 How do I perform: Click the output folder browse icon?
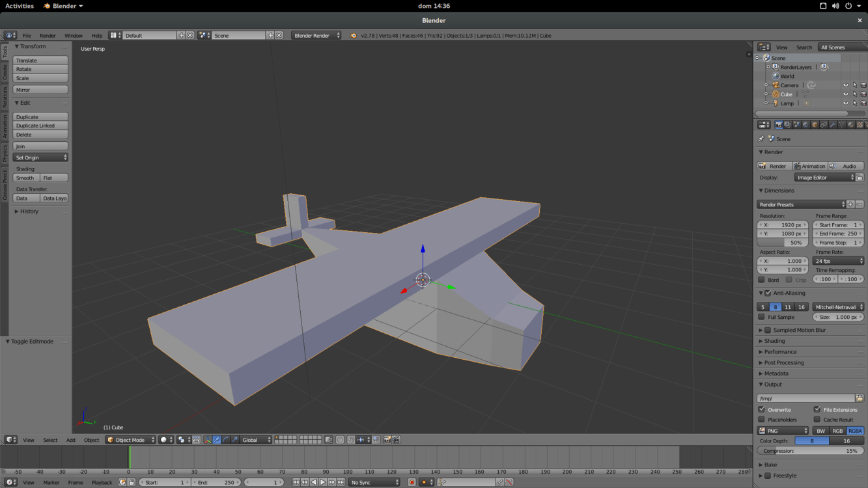[x=860, y=398]
